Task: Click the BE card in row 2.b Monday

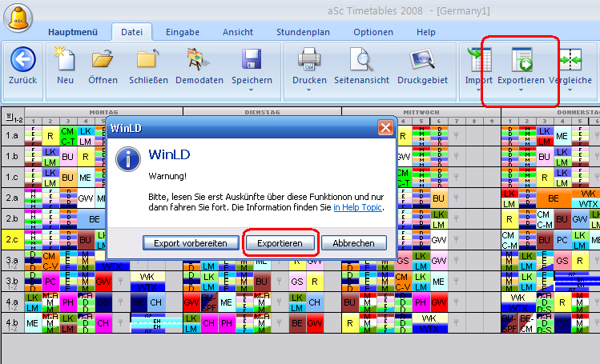Action: pos(91,219)
